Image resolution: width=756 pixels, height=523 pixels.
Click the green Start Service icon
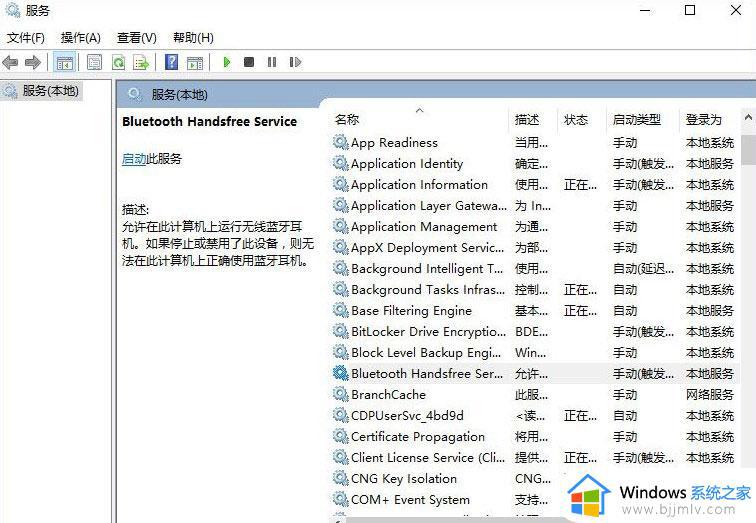227,62
